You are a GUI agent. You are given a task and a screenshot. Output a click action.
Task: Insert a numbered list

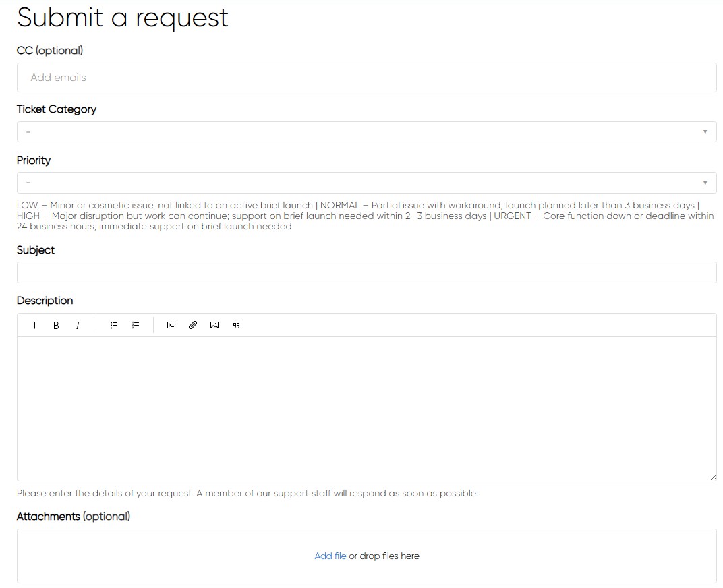(x=136, y=325)
